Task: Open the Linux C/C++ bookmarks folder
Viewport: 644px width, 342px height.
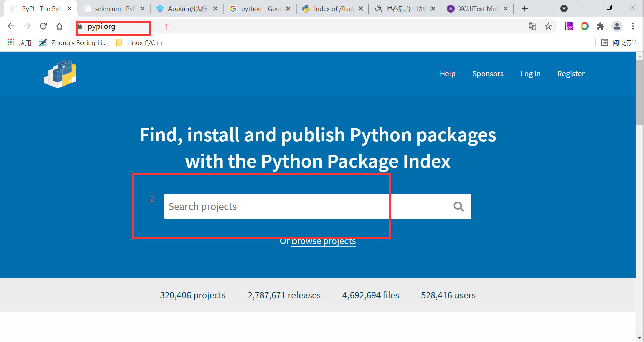Action: (x=140, y=43)
